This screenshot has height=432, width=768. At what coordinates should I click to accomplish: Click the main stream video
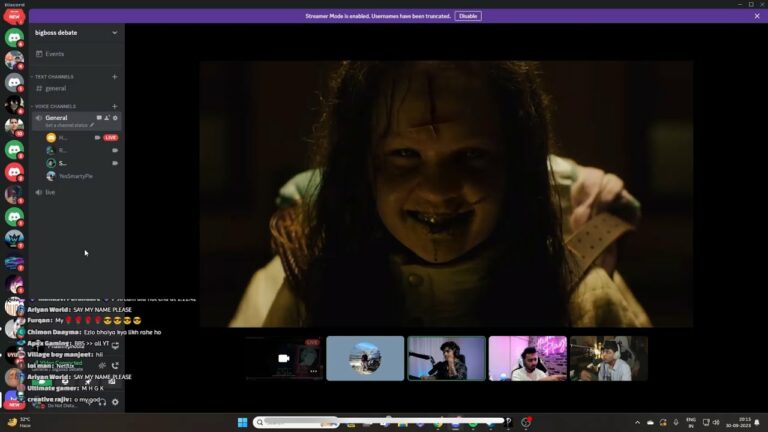(446, 193)
